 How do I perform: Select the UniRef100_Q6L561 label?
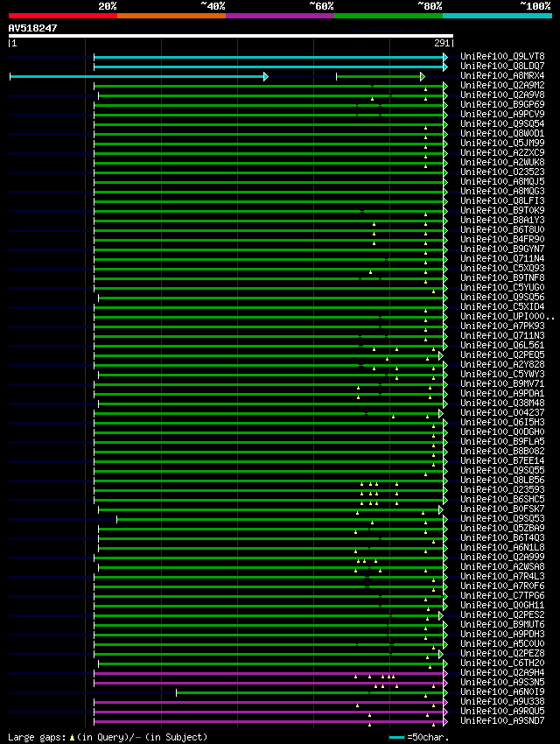pyautogui.click(x=502, y=346)
